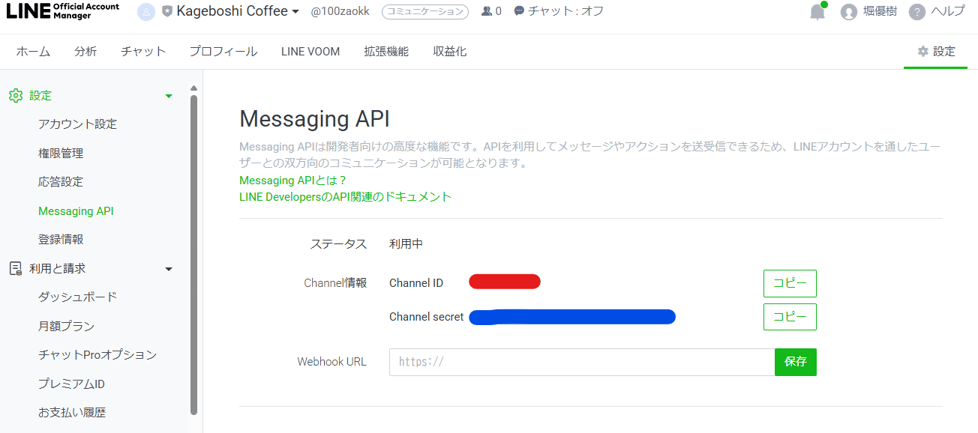978x433 pixels.
Task: Open LINE DevelopersのAPI関連のドキュメント link
Action: click(345, 197)
